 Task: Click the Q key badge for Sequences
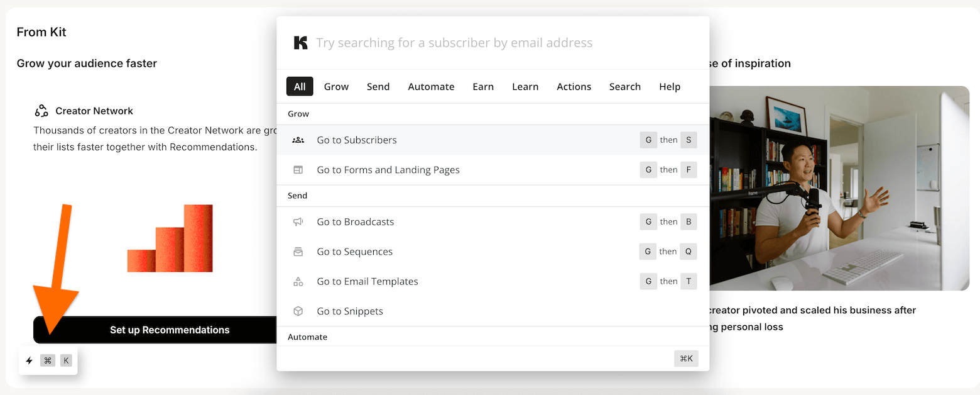click(x=689, y=252)
